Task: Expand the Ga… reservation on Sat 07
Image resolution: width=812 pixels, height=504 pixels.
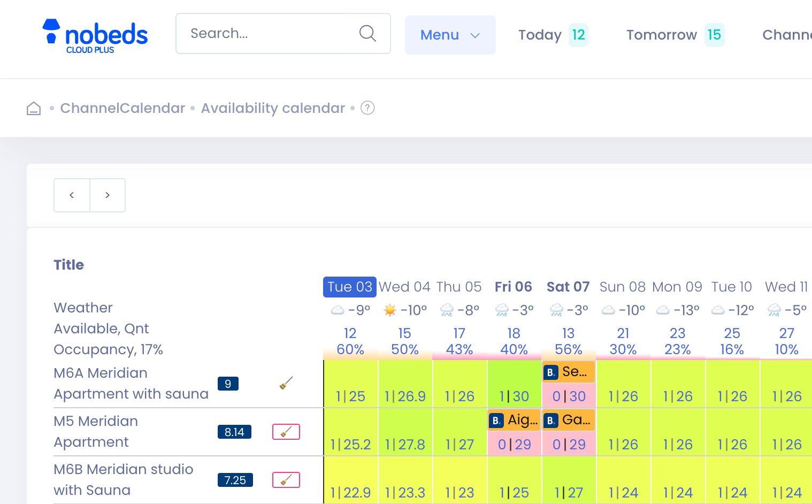Action: tap(568, 420)
